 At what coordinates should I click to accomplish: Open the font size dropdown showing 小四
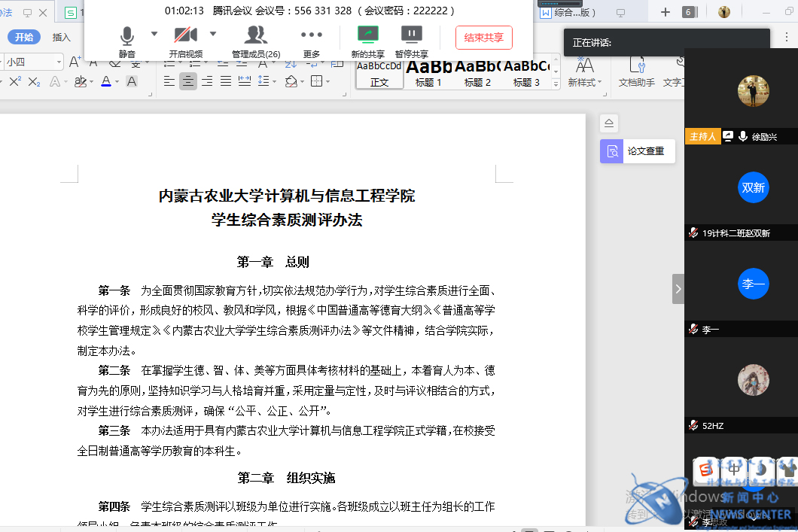click(57, 62)
